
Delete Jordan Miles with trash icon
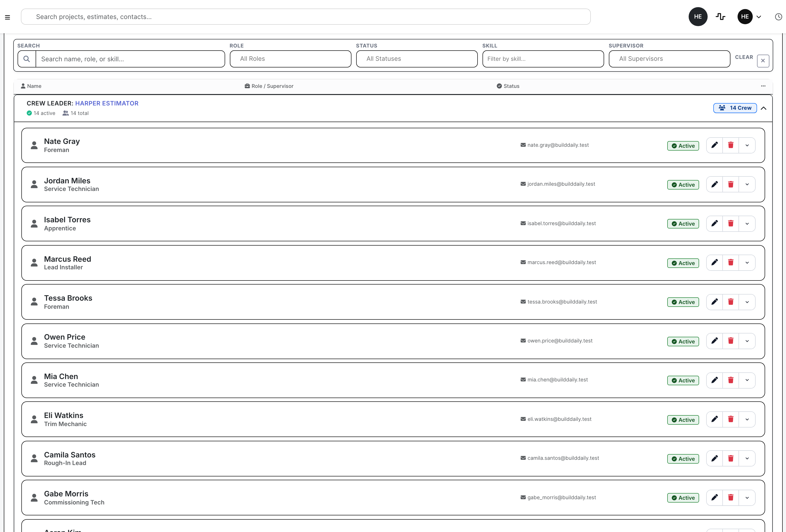pos(730,184)
